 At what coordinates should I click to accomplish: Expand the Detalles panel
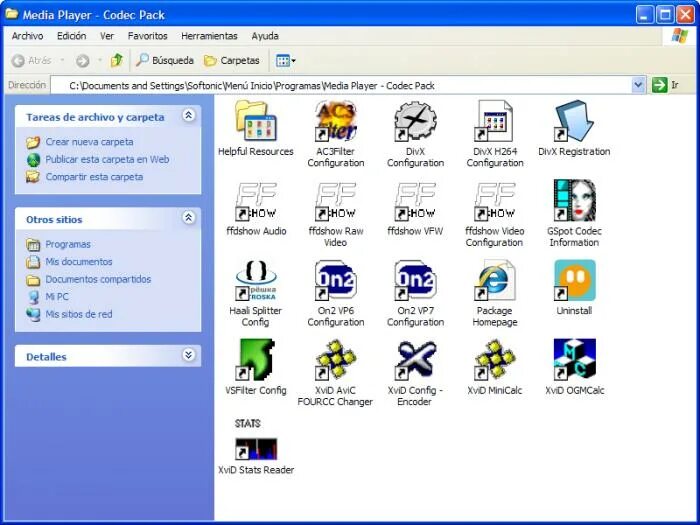click(x=188, y=355)
